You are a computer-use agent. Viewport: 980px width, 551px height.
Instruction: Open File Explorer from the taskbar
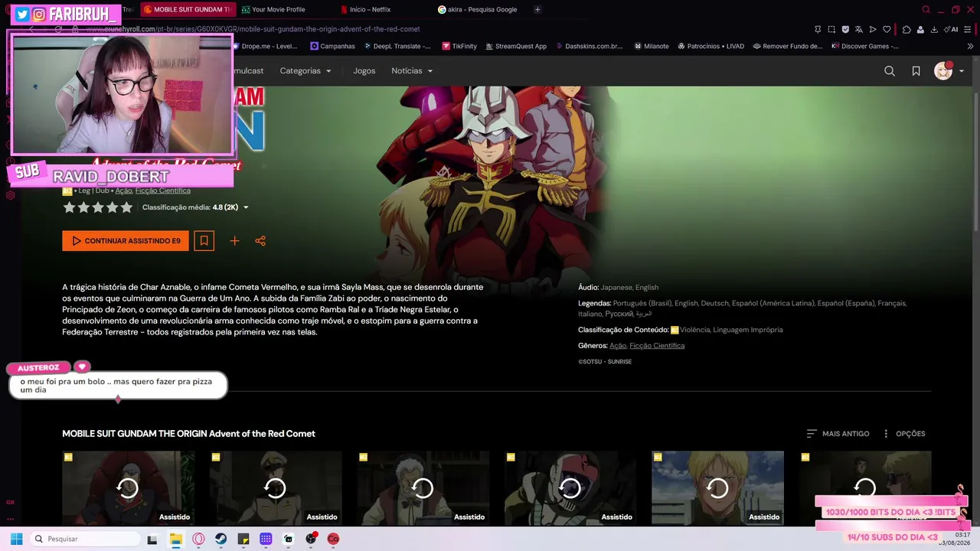click(175, 539)
